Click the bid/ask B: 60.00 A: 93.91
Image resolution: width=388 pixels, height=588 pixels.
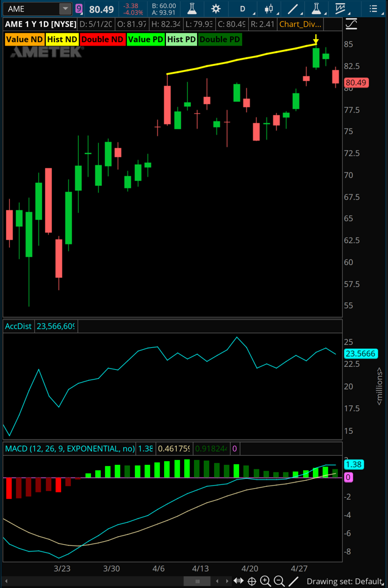163,9
